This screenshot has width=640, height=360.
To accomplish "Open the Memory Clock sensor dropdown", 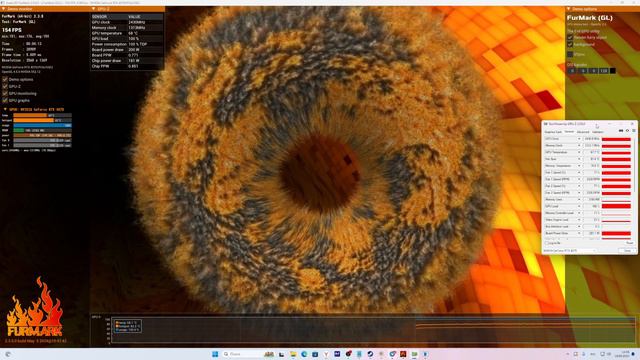I will pyautogui.click(x=579, y=146).
